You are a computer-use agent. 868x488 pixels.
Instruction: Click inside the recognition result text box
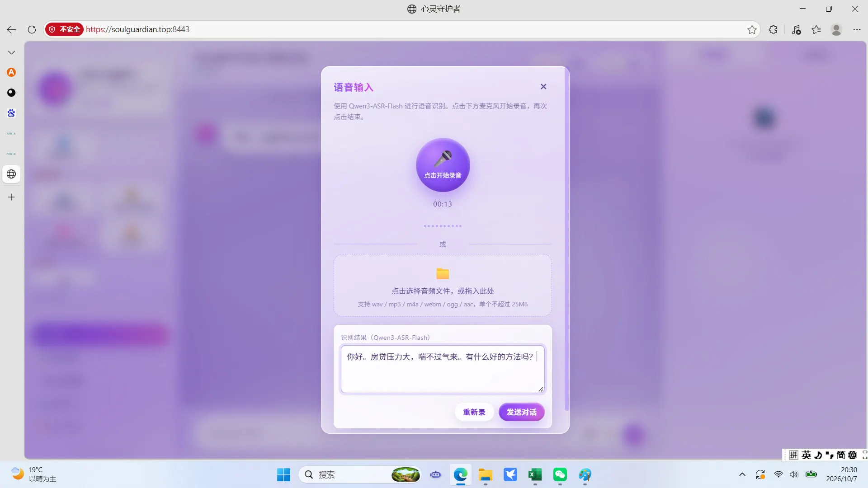click(443, 369)
